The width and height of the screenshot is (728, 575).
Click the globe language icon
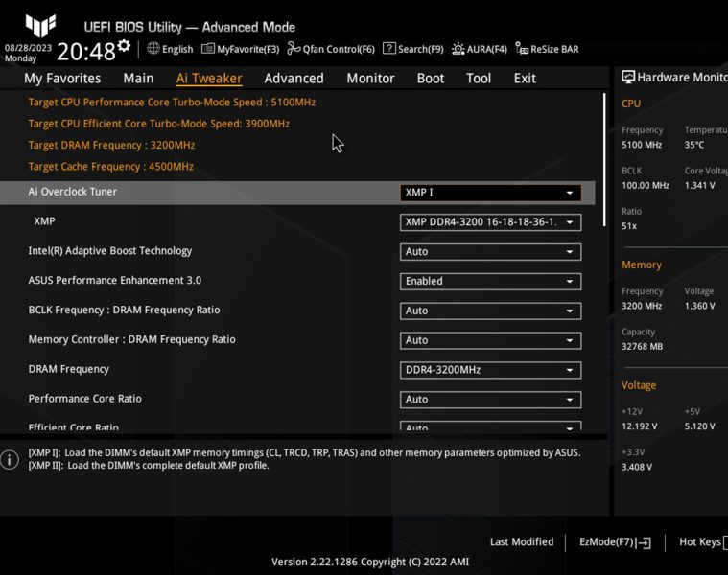(x=153, y=48)
